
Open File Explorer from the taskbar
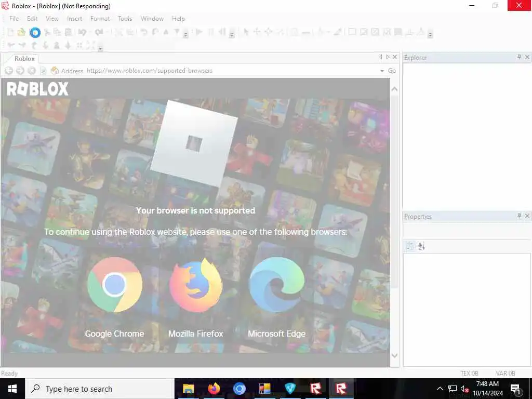188,389
